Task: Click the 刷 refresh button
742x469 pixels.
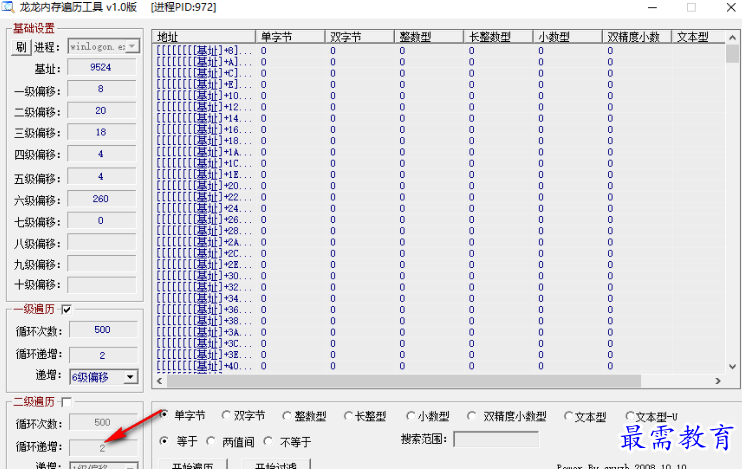Action: (x=21, y=47)
